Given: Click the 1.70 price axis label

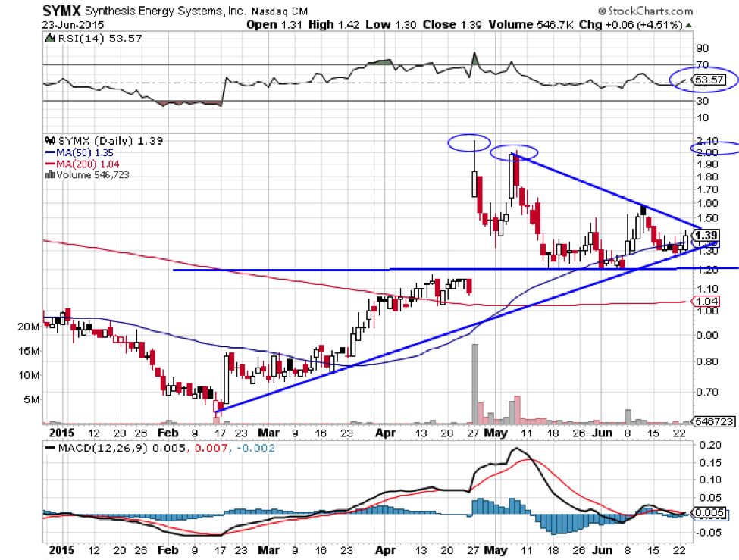Looking at the screenshot, I should tap(707, 190).
